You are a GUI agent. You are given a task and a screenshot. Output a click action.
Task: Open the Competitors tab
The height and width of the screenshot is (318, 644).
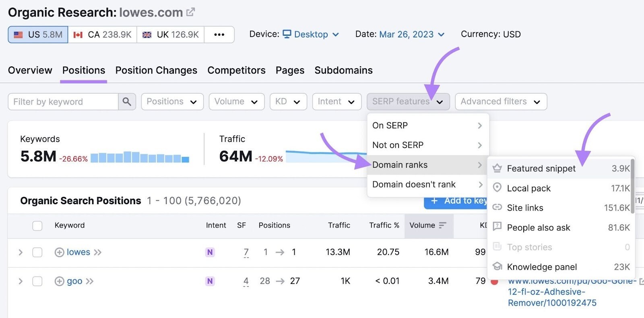point(236,70)
